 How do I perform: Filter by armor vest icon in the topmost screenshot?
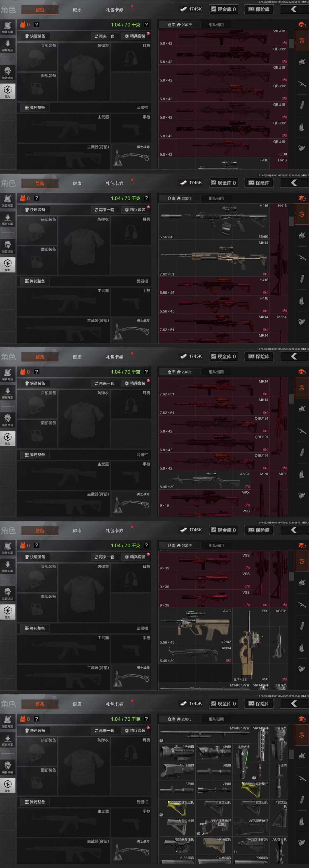point(302,62)
